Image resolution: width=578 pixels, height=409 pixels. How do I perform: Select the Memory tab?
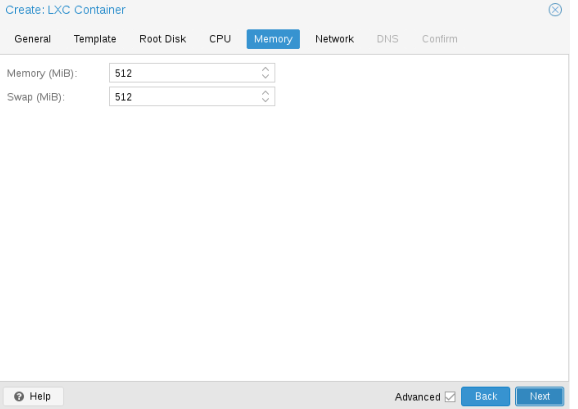[273, 39]
